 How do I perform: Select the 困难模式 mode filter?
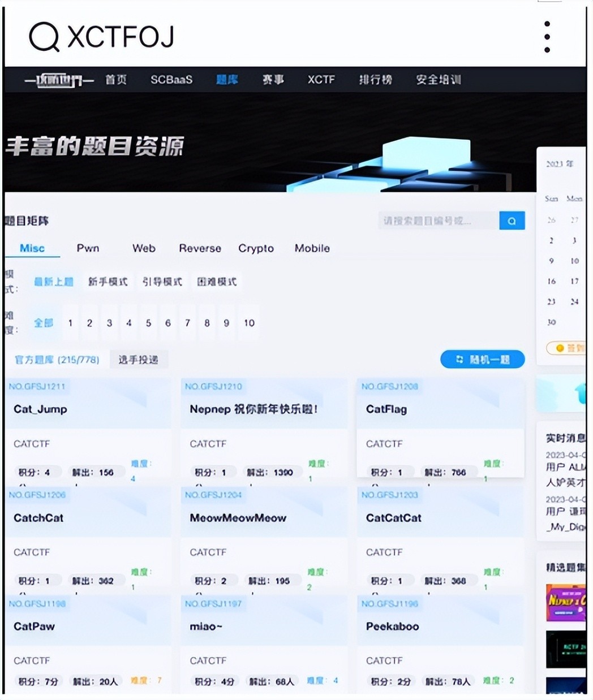tap(217, 282)
